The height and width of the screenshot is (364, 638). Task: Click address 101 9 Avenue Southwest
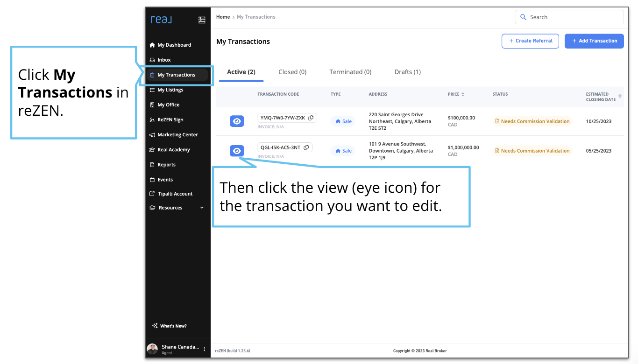401,151
